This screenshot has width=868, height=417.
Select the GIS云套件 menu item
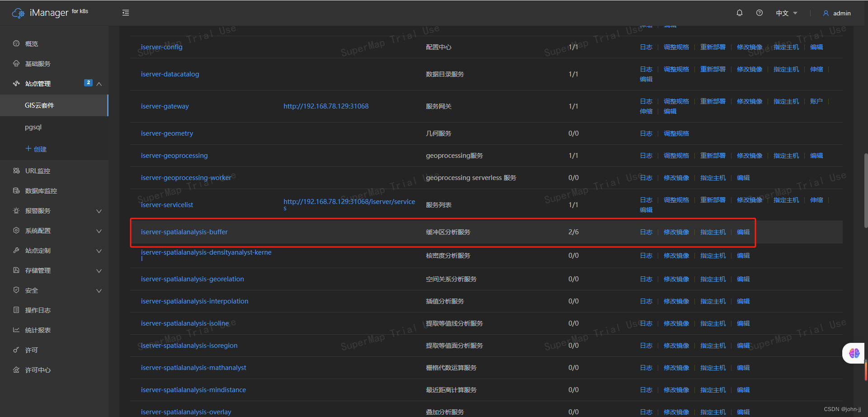point(54,105)
